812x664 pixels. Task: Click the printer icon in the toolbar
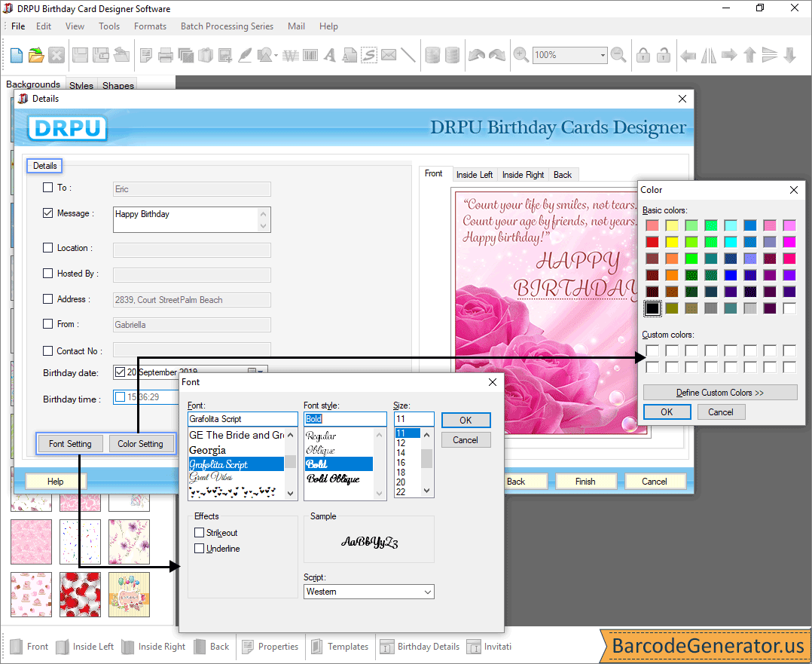tap(166, 55)
